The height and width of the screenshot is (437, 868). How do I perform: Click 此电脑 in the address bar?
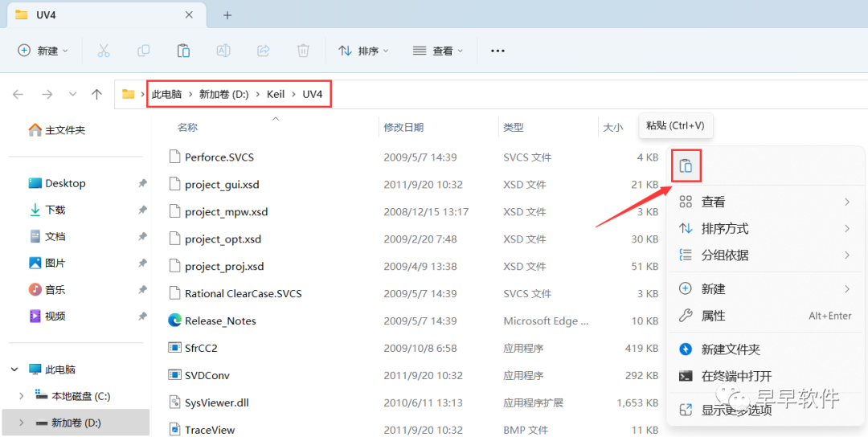[x=166, y=94]
